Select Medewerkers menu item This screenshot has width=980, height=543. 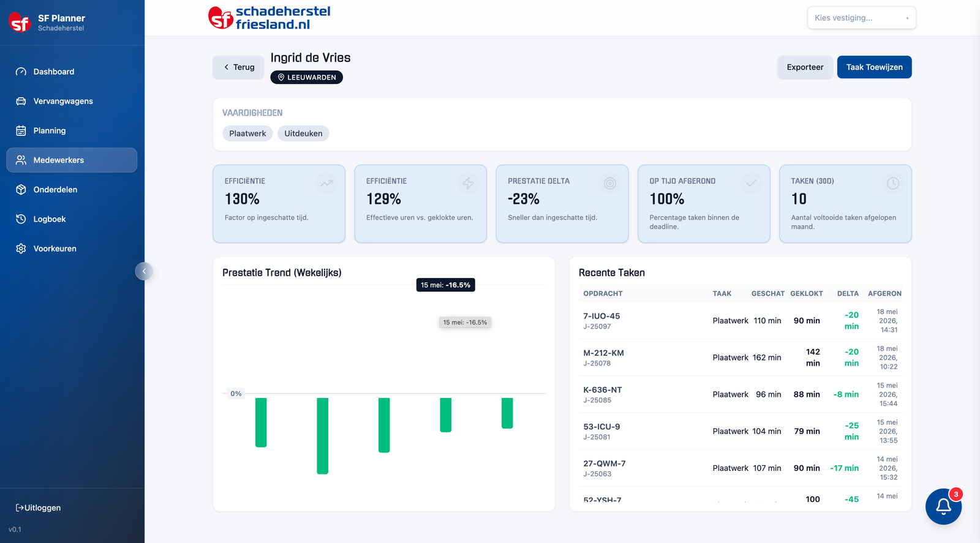click(72, 160)
